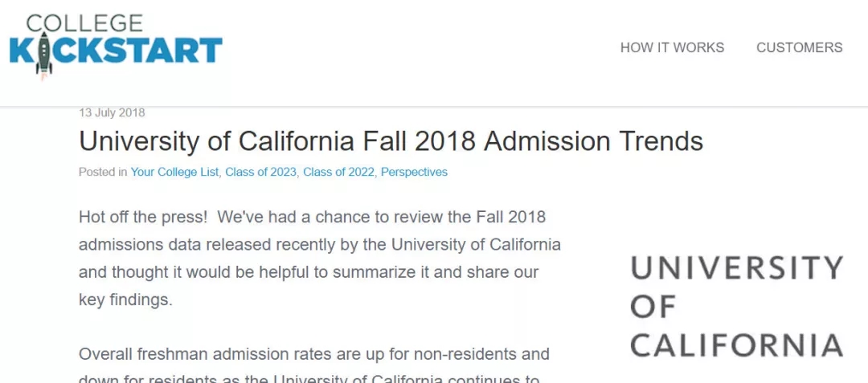
Task: Click the article title about Fall 2018 Admission Trends
Action: click(391, 141)
